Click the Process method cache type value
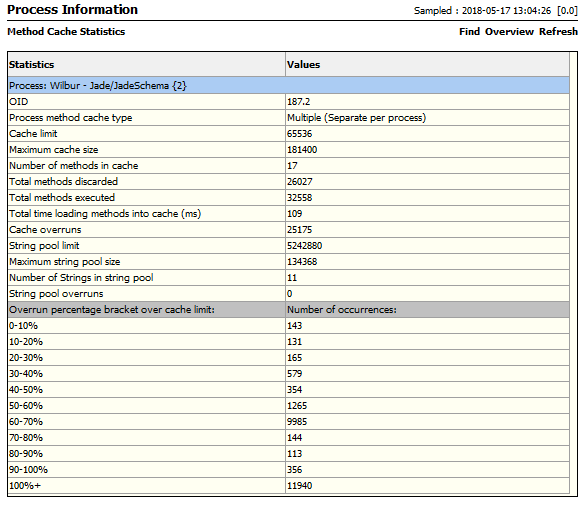The width and height of the screenshot is (585, 507). [x=356, y=118]
